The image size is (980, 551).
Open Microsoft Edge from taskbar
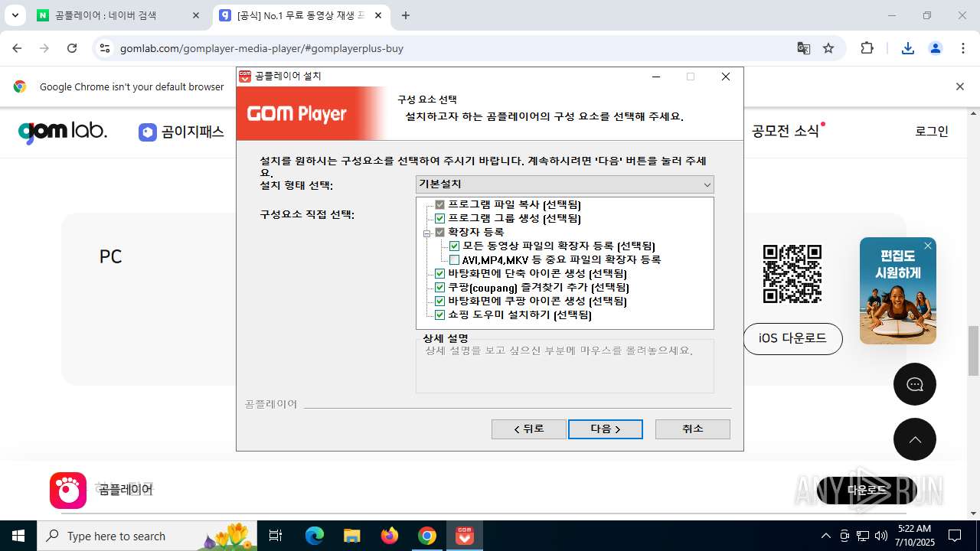[315, 536]
